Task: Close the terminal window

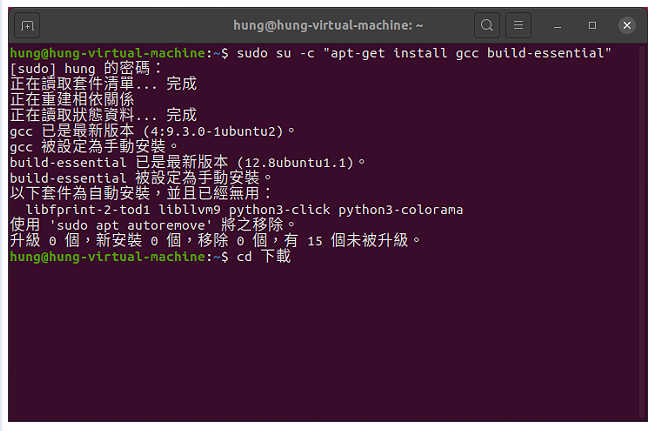Action: [626, 25]
